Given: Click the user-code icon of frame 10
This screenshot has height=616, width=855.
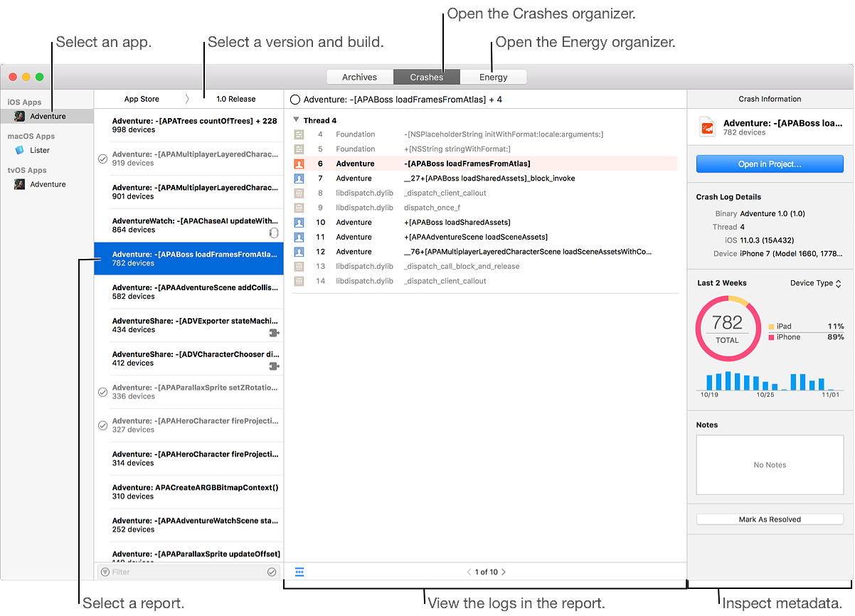Looking at the screenshot, I should click(x=299, y=223).
